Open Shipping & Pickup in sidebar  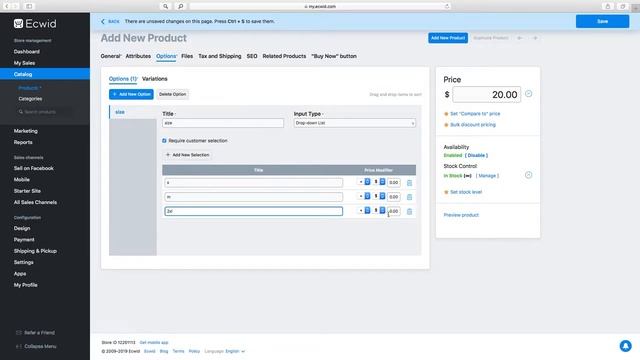click(x=35, y=251)
